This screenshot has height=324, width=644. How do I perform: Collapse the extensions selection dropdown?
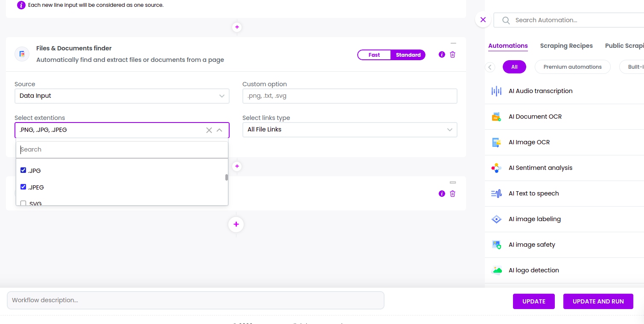(x=219, y=130)
